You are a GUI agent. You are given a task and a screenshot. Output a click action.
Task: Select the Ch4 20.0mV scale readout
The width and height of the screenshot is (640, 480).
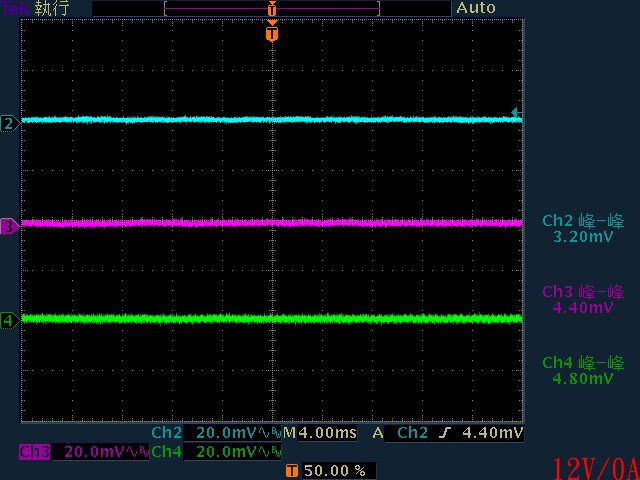click(x=226, y=452)
